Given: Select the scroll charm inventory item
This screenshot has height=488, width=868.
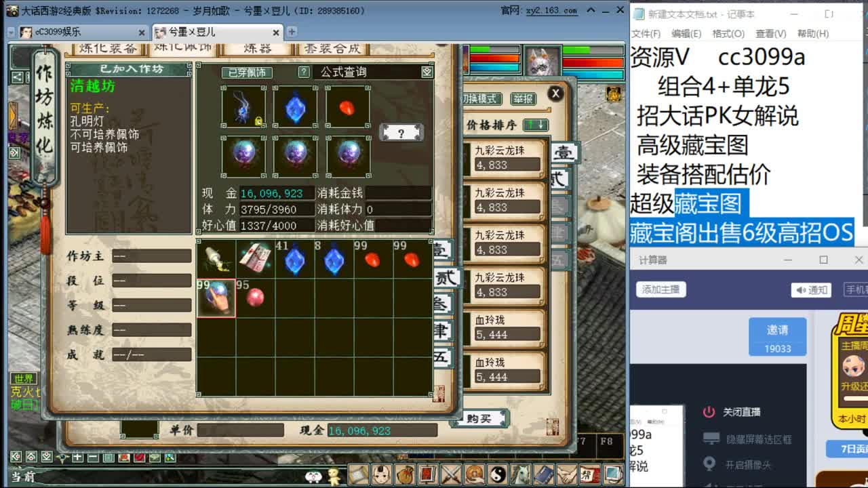Looking at the screenshot, I should click(x=256, y=259).
